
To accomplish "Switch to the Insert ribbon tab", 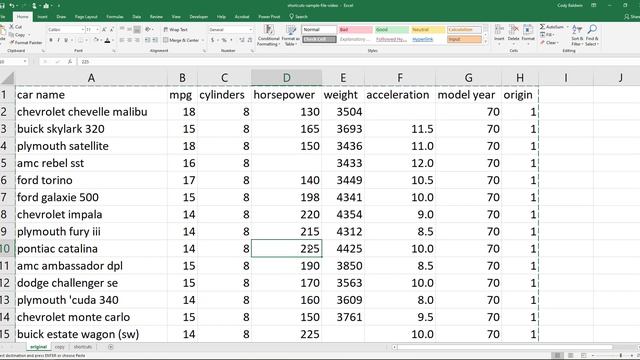I will pos(42,17).
